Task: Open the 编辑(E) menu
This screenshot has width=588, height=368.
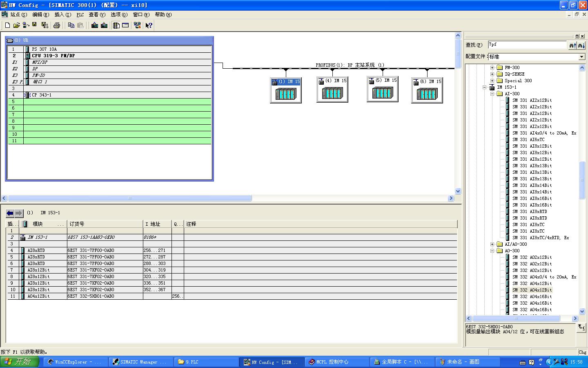Action: click(40, 15)
